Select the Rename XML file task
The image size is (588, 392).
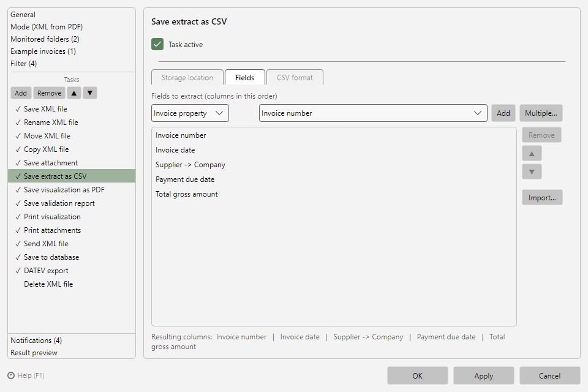72,123
